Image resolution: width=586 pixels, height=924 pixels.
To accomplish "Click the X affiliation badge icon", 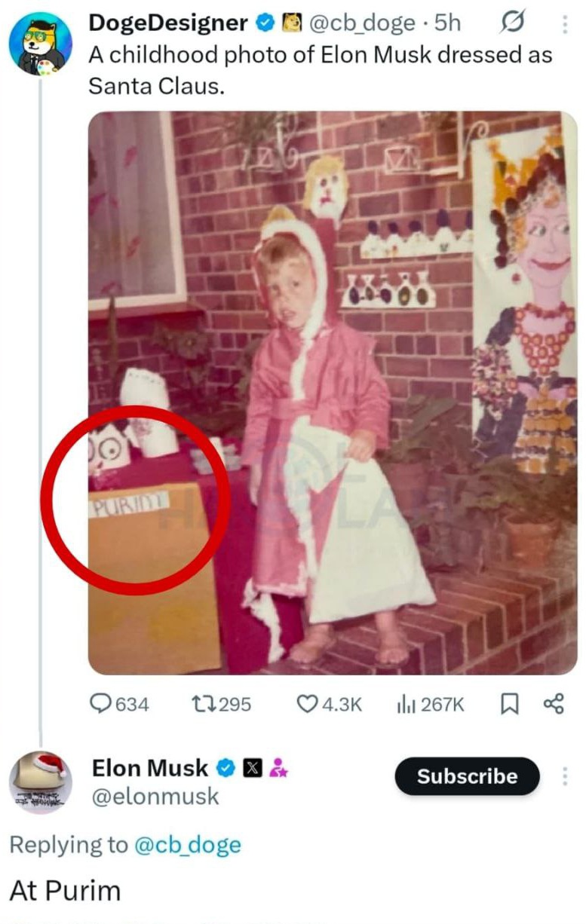I will 253,769.
